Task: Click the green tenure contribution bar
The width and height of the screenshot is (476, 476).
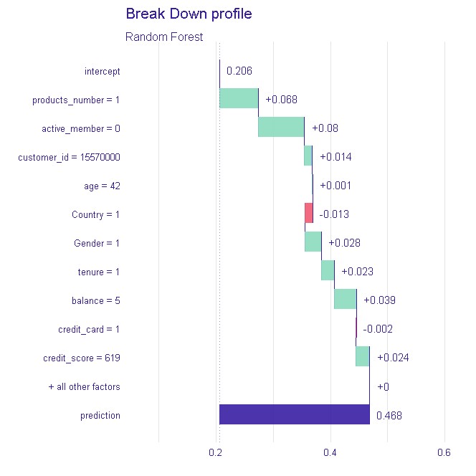Action: (328, 271)
